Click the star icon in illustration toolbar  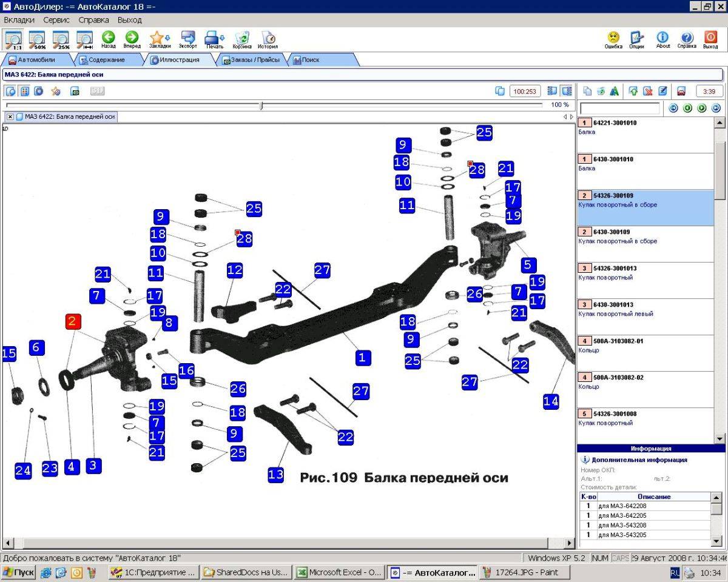(x=55, y=91)
